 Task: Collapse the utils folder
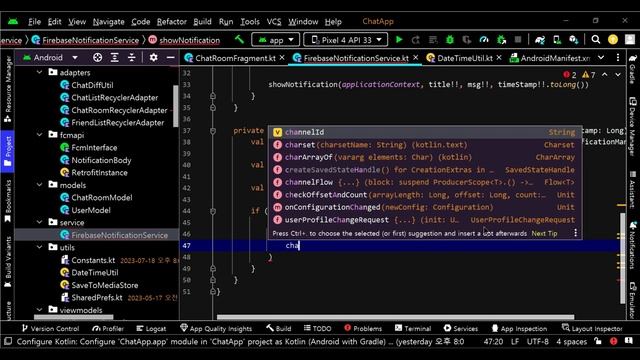tap(40, 247)
